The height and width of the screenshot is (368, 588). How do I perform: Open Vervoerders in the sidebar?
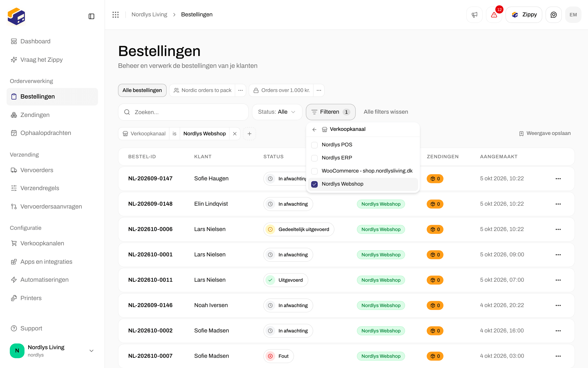tap(52, 170)
